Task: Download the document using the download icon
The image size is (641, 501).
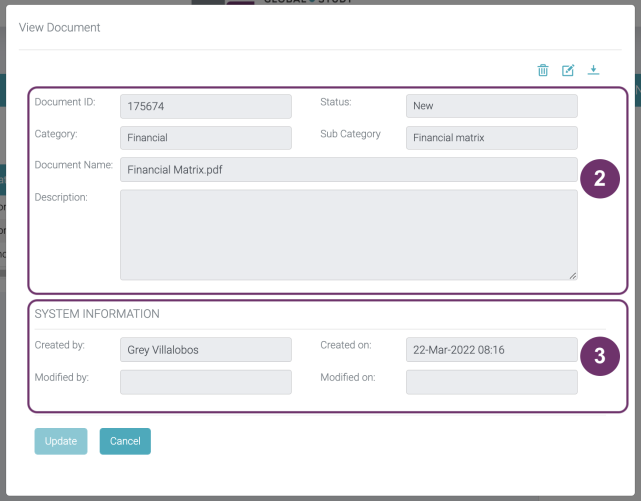Action: pyautogui.click(x=593, y=70)
